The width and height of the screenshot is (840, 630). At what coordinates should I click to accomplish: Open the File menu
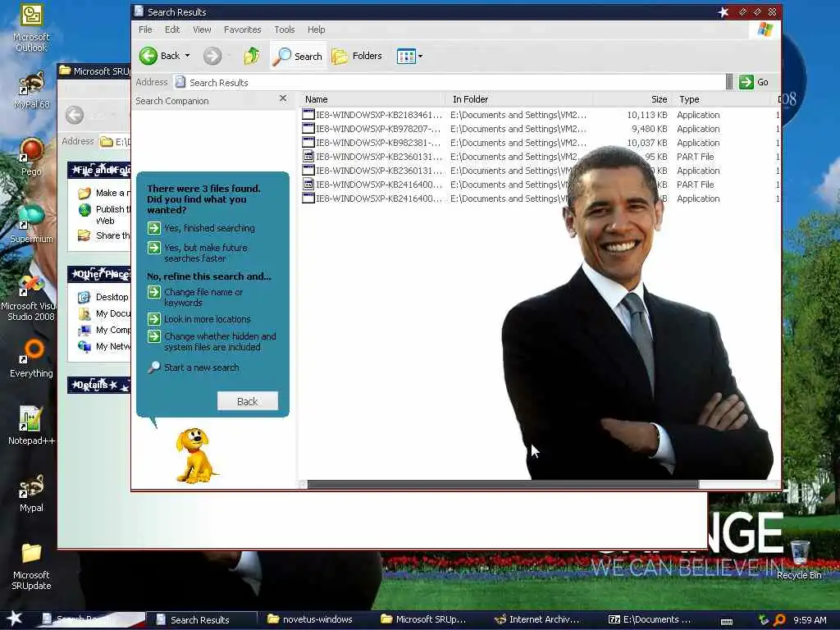145,30
